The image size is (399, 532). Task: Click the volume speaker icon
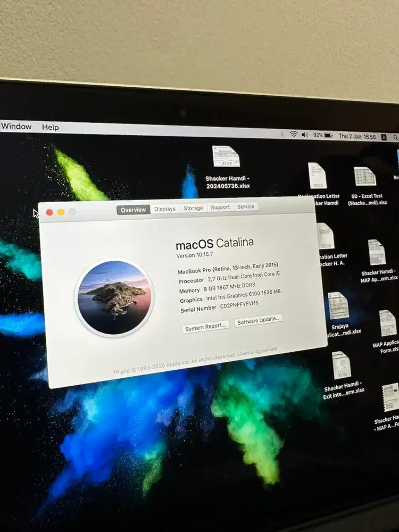point(305,135)
